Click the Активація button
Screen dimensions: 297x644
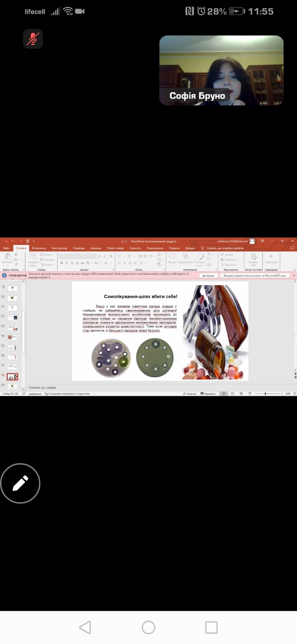pos(208,276)
